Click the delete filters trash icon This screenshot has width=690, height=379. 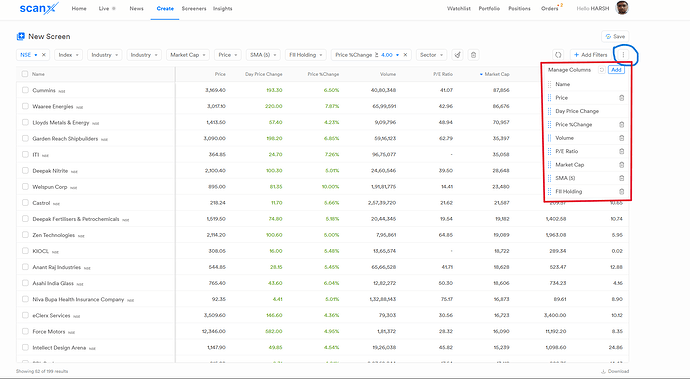click(x=473, y=55)
